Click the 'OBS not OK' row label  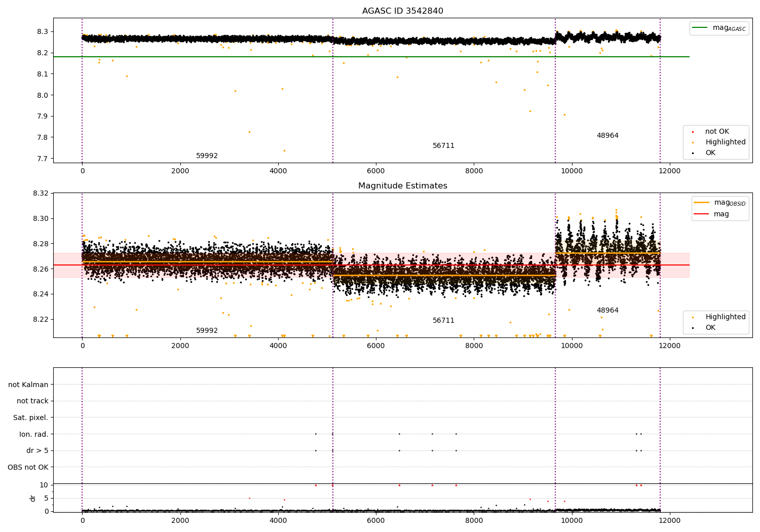point(28,467)
